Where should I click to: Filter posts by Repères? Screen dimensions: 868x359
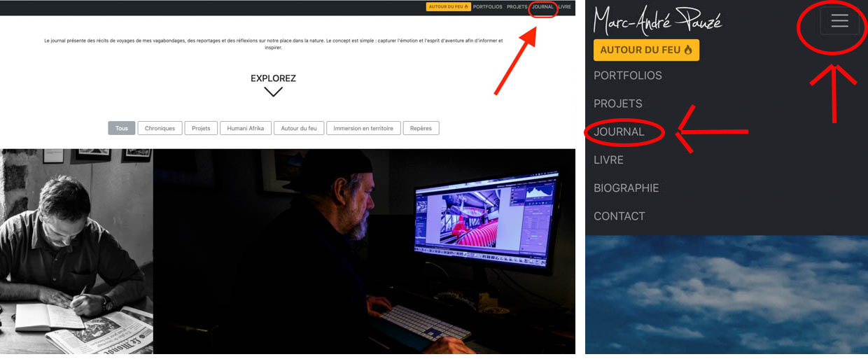(421, 128)
